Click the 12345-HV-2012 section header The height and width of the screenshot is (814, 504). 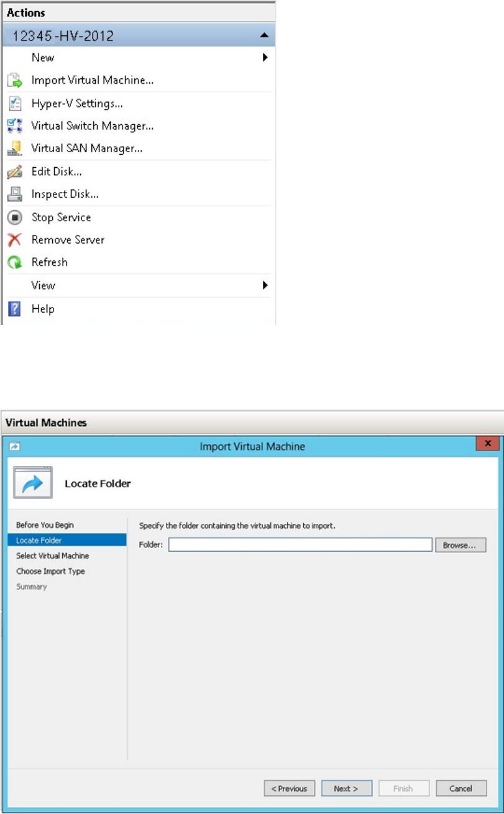(x=139, y=35)
